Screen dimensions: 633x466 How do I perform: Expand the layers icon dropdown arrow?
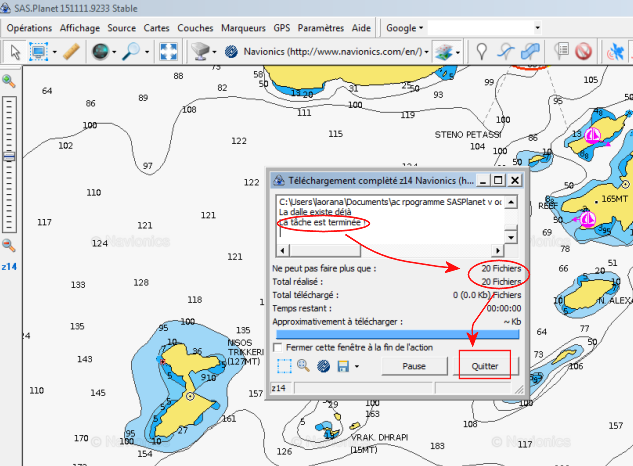pos(458,52)
